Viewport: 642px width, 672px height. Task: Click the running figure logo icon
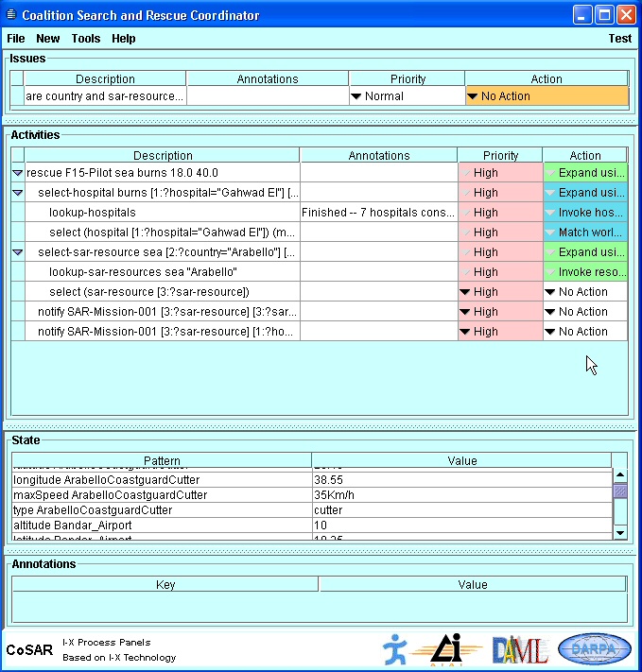(394, 649)
